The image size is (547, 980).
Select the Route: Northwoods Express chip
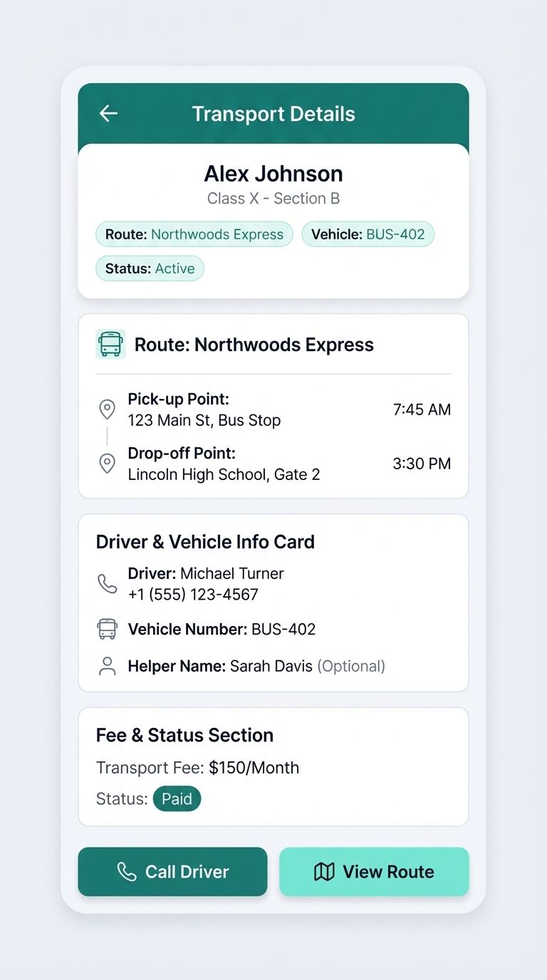pyautogui.click(x=194, y=234)
